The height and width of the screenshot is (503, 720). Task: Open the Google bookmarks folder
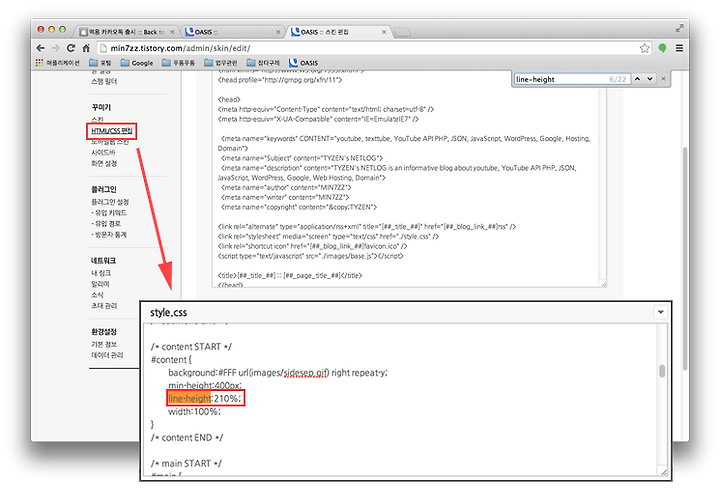[x=136, y=63]
